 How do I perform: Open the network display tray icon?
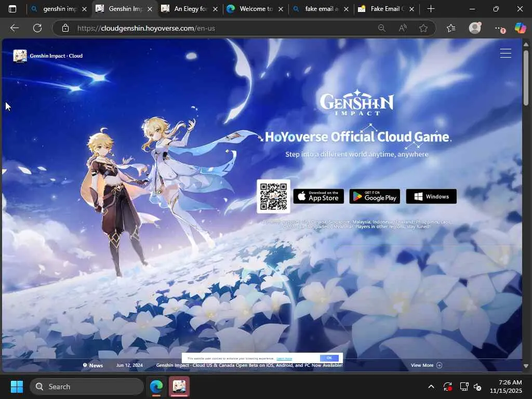pyautogui.click(x=464, y=387)
